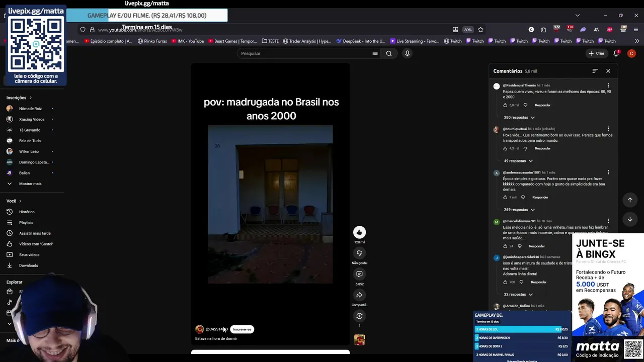
Task: Expand 49 respostas
Action: point(518,161)
